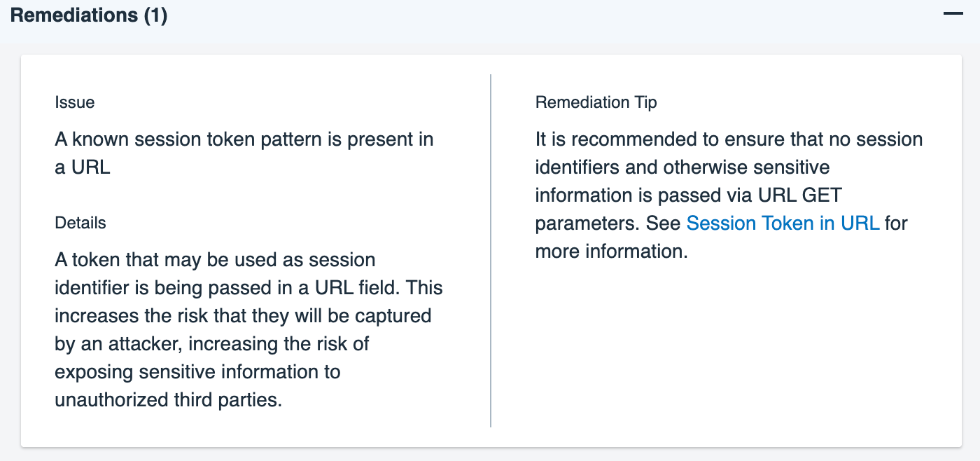Click the "Details" field label

(x=80, y=223)
